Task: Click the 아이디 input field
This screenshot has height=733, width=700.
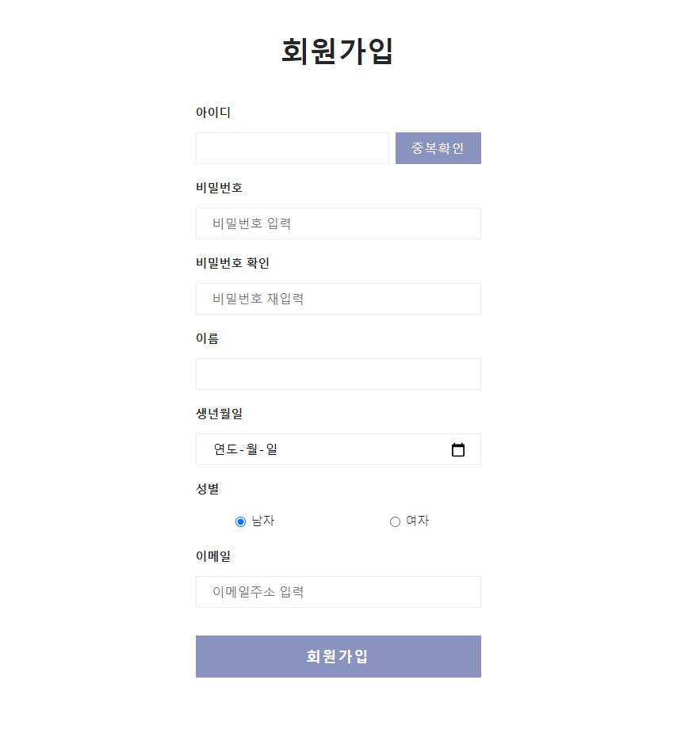Action: coord(292,148)
